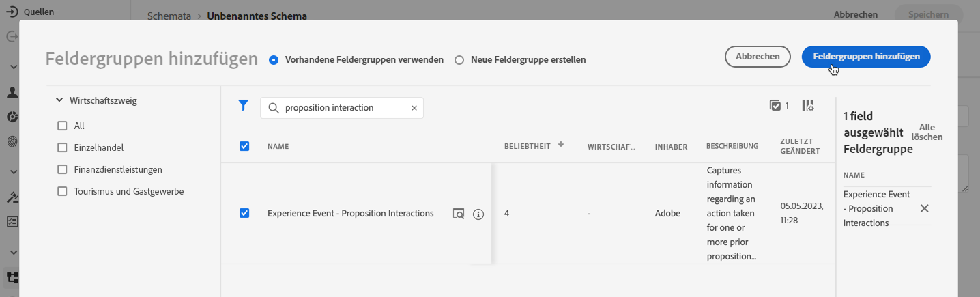Open preview for Proposition Interactions field group
980x297 pixels.
[459, 214]
